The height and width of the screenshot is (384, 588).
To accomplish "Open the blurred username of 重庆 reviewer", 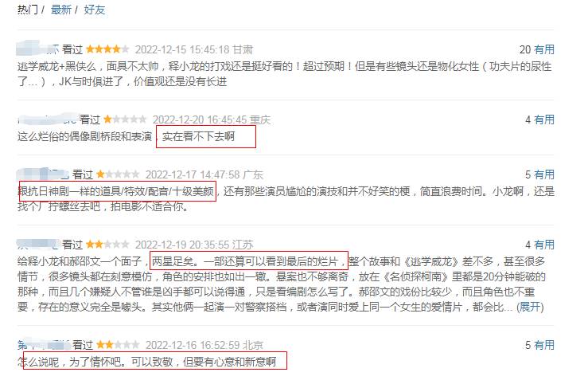I will click(x=47, y=120).
